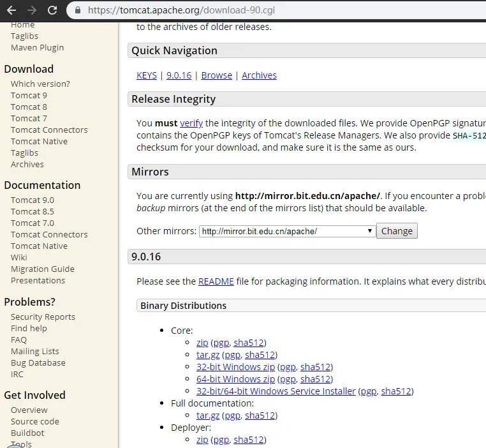This screenshot has width=486, height=448.
Task: Open Security Reports sidebar link
Action: tap(43, 317)
